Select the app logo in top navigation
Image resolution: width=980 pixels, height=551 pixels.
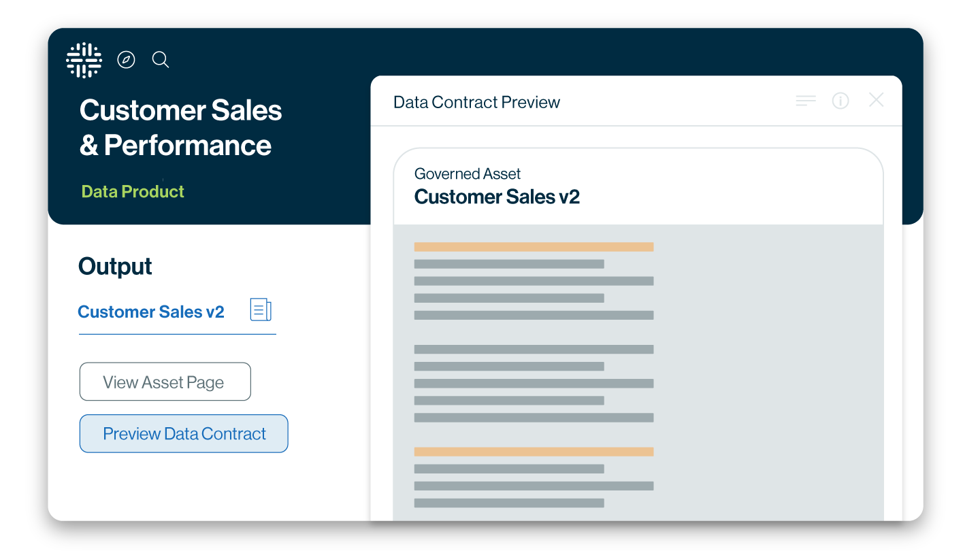click(83, 60)
